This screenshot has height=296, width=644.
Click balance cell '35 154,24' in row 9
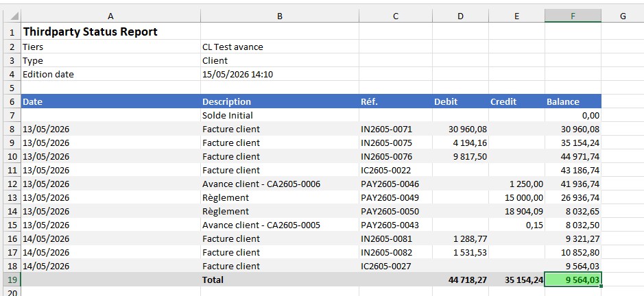(573, 143)
